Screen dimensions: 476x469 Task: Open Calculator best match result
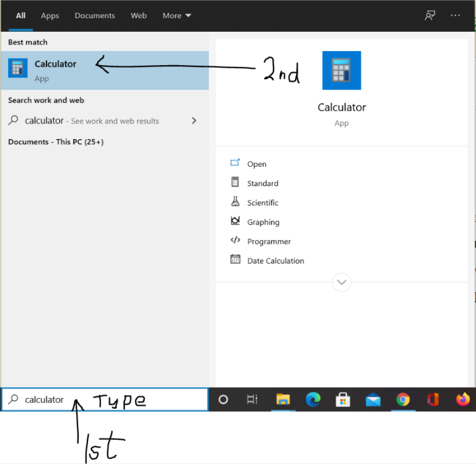(x=105, y=70)
